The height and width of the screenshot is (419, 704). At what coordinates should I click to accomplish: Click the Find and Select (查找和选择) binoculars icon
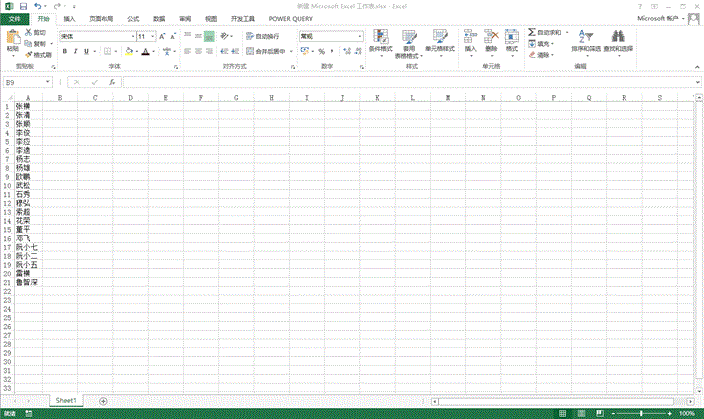click(619, 39)
